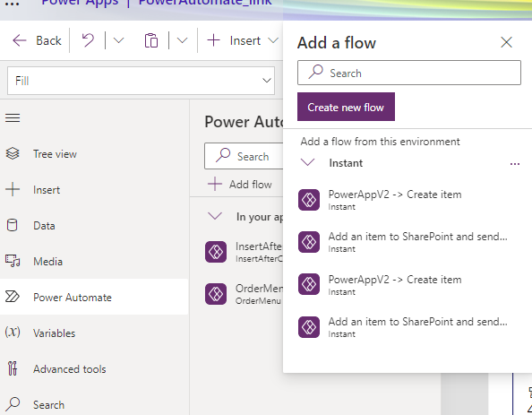Open the Search pane in the sidebar
Screen dimensions: 532x415
point(94,405)
